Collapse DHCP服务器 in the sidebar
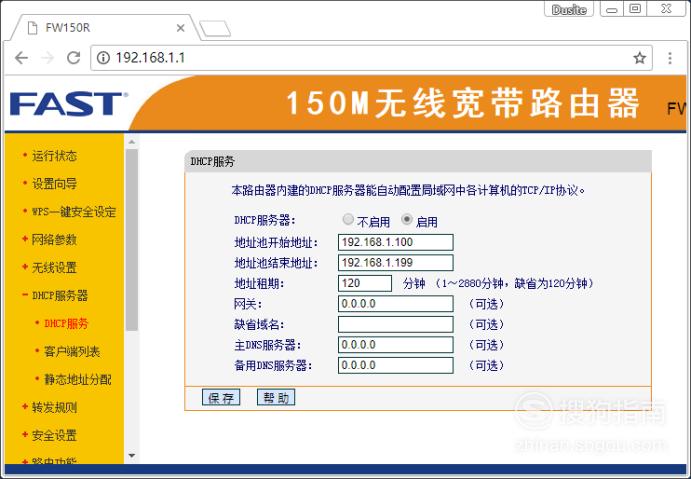The image size is (691, 479). tap(60, 295)
